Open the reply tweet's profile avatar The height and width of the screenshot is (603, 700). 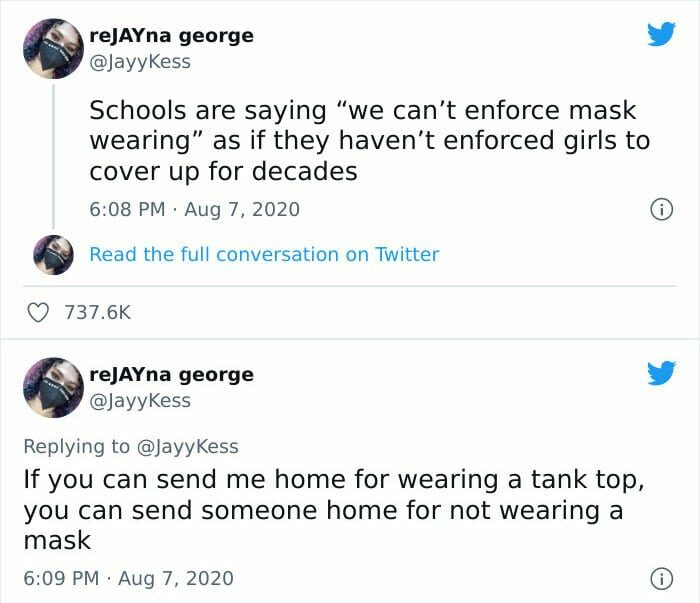[x=52, y=387]
